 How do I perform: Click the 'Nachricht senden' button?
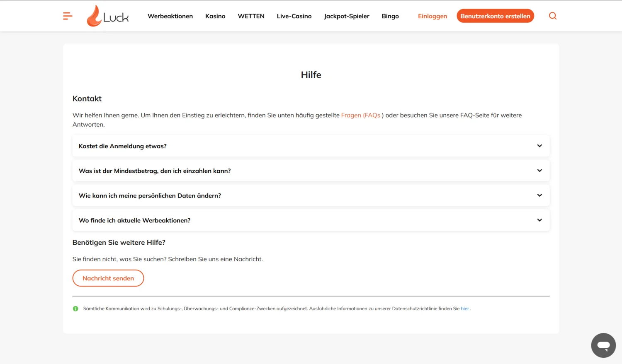tap(108, 278)
